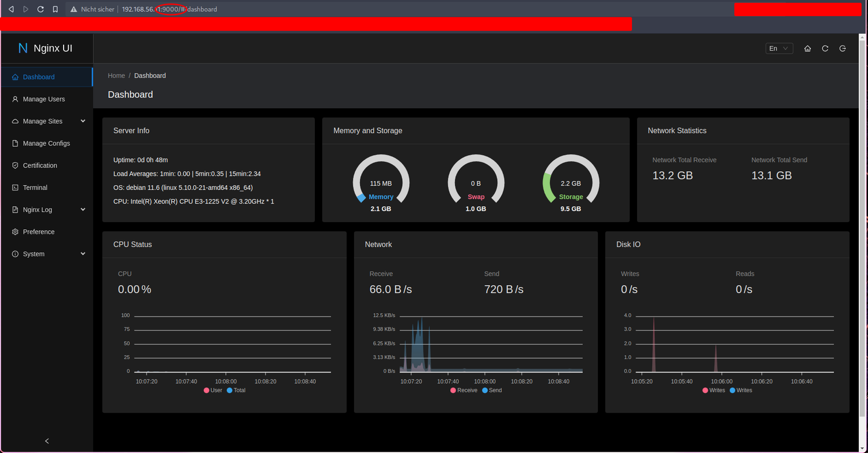Click the Manage Configs file icon
The width and height of the screenshot is (868, 453).
point(14,143)
